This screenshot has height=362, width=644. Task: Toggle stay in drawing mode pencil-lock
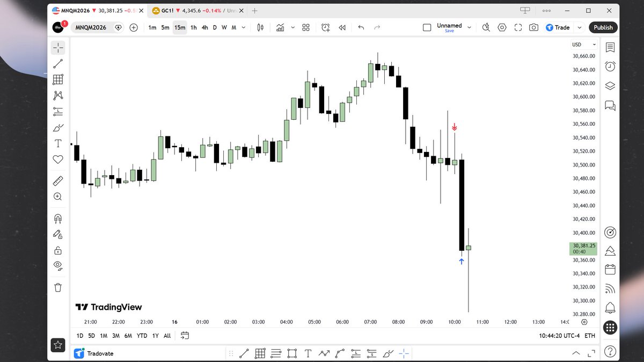pos(58,234)
